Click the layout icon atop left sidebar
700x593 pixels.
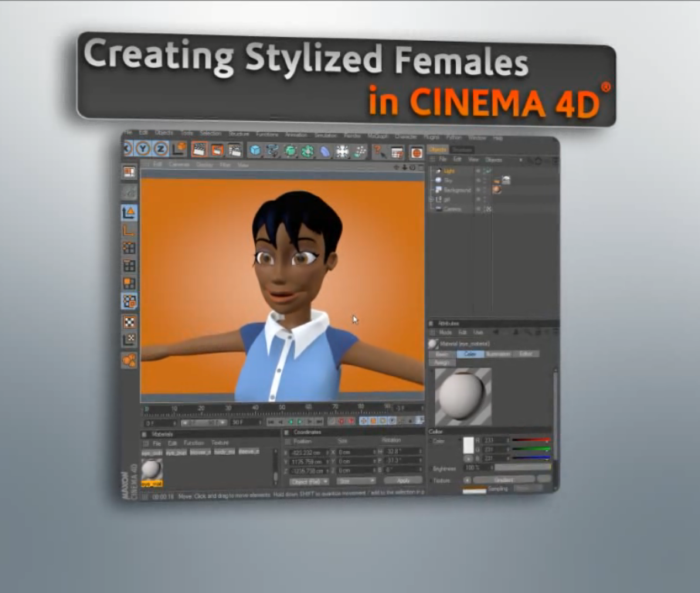(x=129, y=172)
